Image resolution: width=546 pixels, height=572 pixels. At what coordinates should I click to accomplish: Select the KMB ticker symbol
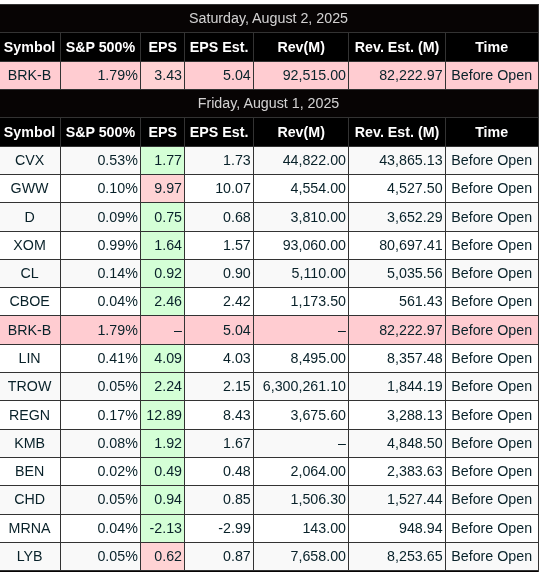(30, 443)
